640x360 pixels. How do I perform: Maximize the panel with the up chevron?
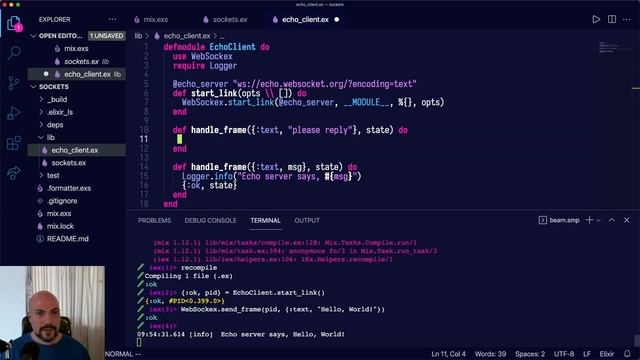click(x=612, y=220)
